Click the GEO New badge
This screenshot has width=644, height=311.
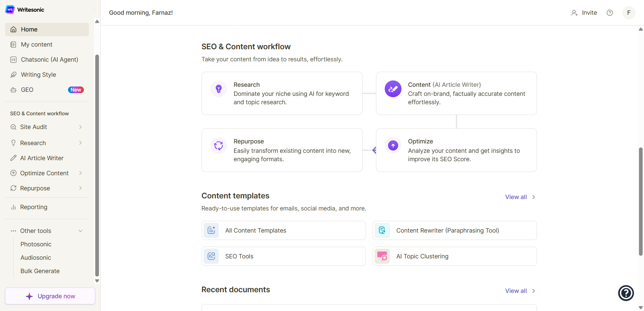[76, 90]
